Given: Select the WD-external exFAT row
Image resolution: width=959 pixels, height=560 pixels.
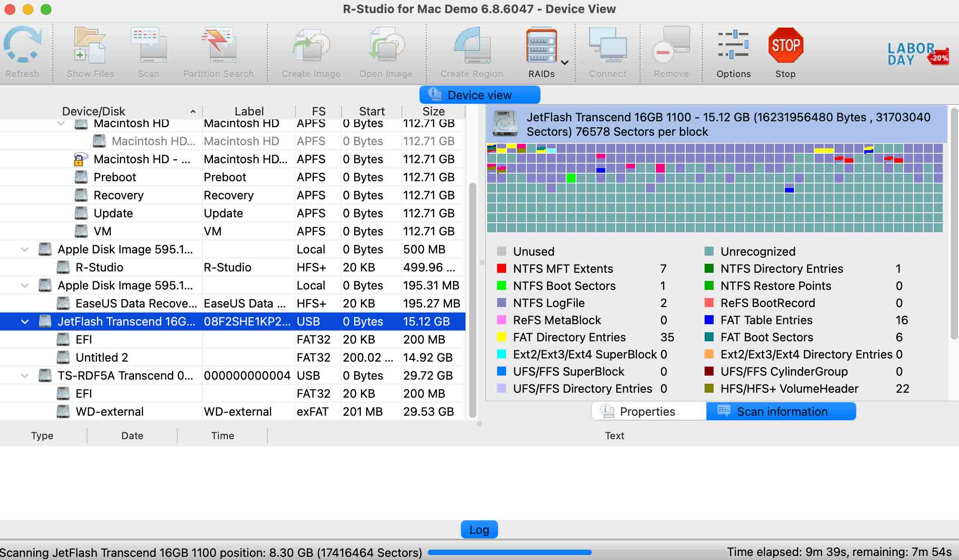Looking at the screenshot, I should pyautogui.click(x=233, y=412).
